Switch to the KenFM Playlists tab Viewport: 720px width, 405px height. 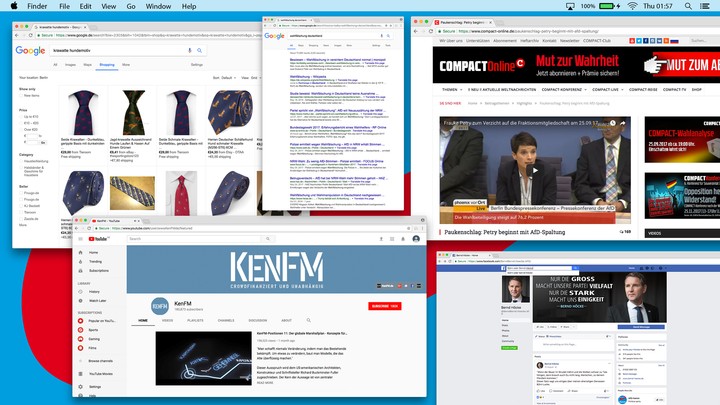pos(195,321)
